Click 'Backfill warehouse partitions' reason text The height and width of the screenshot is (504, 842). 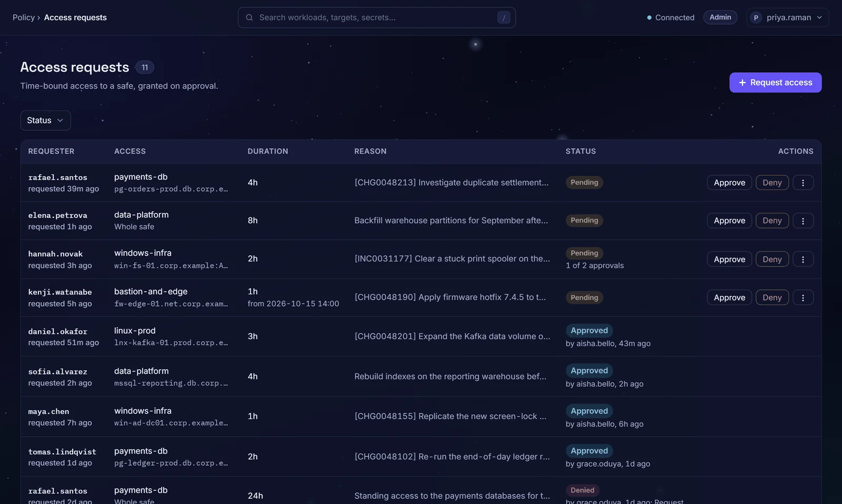451,220
